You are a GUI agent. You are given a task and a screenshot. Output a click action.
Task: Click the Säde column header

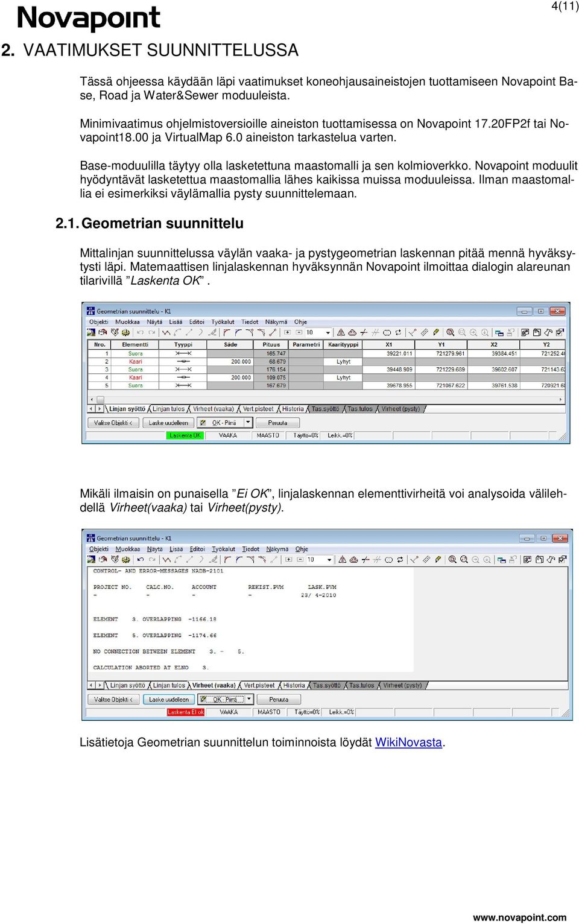(230, 344)
